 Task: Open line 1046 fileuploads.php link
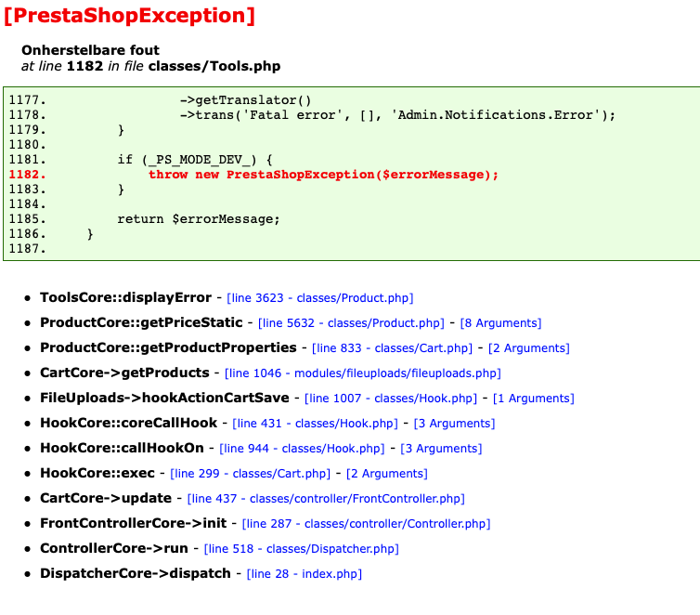363,373
